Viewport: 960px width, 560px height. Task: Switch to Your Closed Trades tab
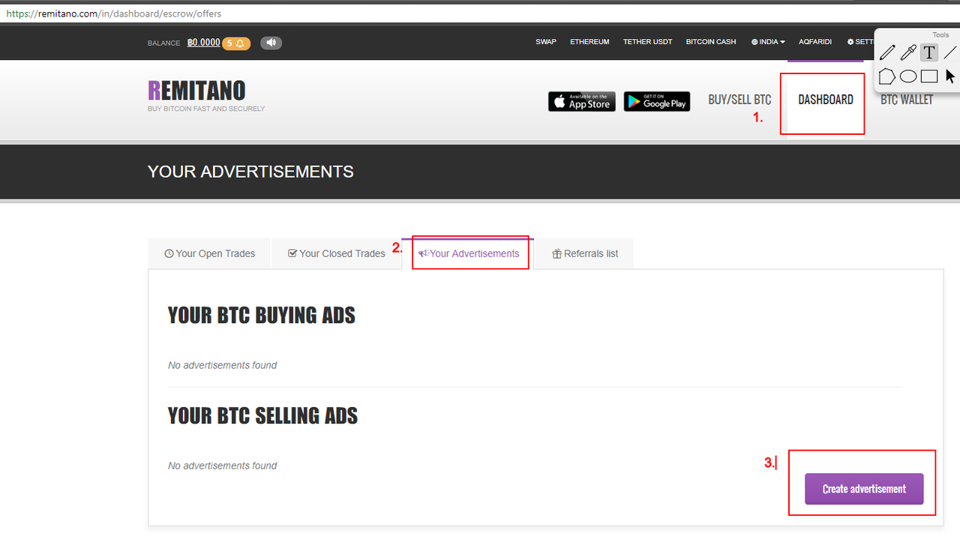pyautogui.click(x=336, y=253)
